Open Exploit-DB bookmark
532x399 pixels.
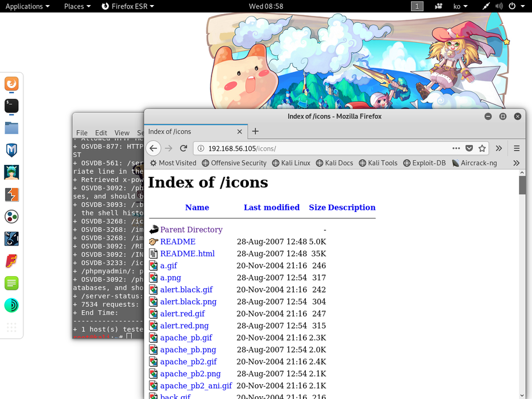[425, 163]
